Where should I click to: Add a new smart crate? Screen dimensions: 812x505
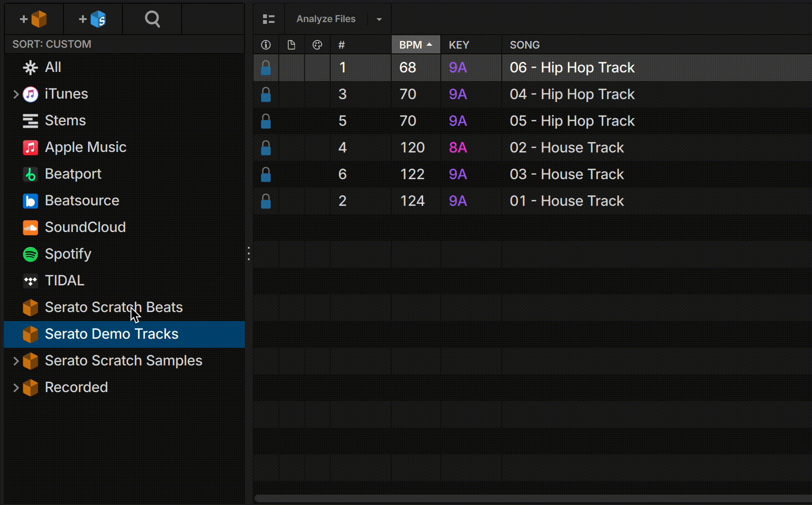pyautogui.click(x=92, y=19)
